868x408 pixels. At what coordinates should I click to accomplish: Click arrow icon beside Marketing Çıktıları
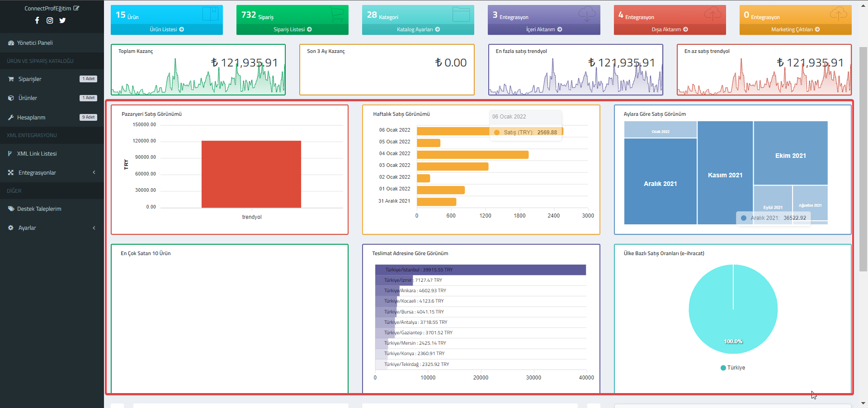pos(817,29)
